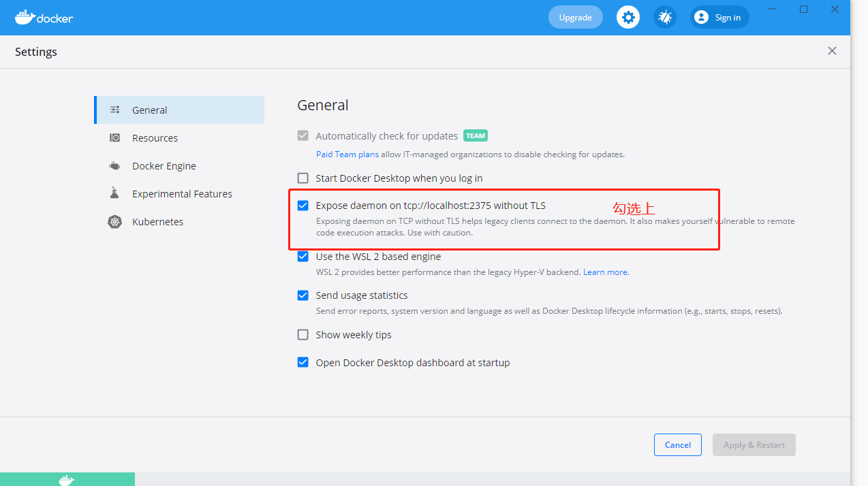Minimize the Docker Desktop window

(772, 9)
